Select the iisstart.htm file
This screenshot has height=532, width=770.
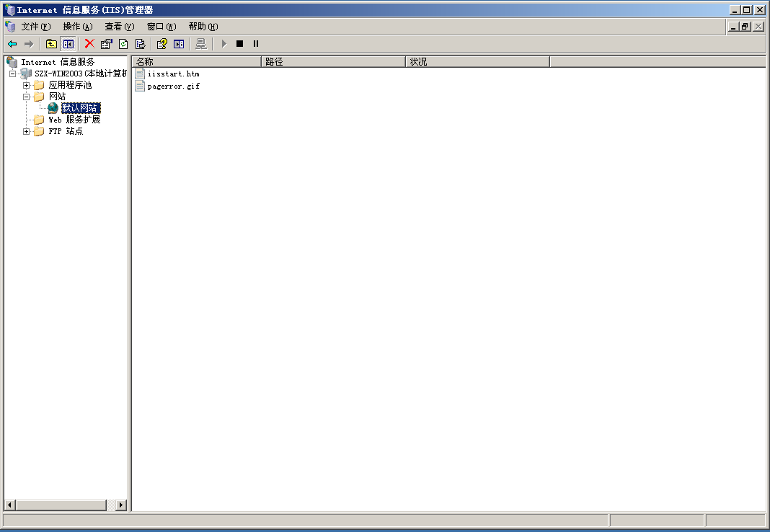pyautogui.click(x=173, y=74)
